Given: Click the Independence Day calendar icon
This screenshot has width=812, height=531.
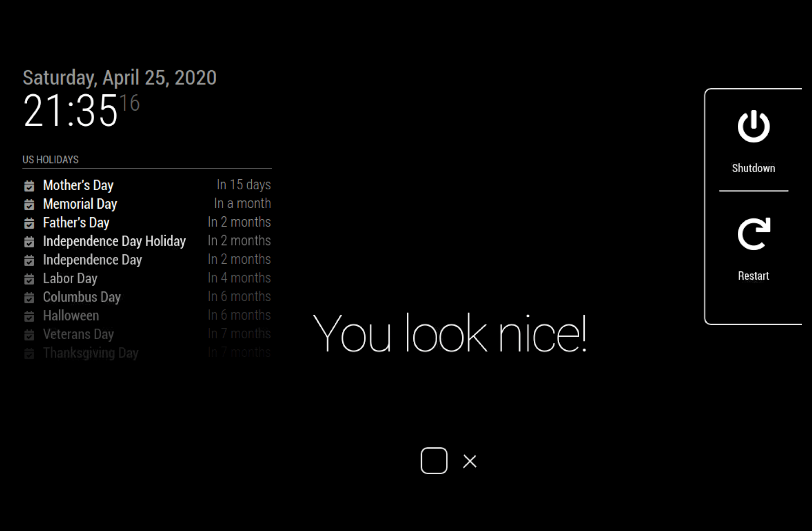Looking at the screenshot, I should (x=29, y=259).
